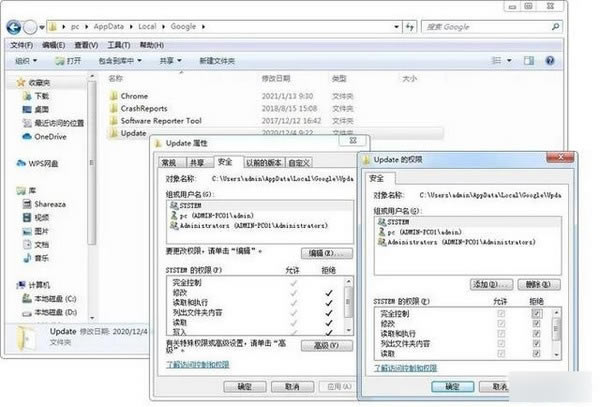
Task: Toggle the deny checkbox for 完全控制
Action: pyautogui.click(x=536, y=314)
